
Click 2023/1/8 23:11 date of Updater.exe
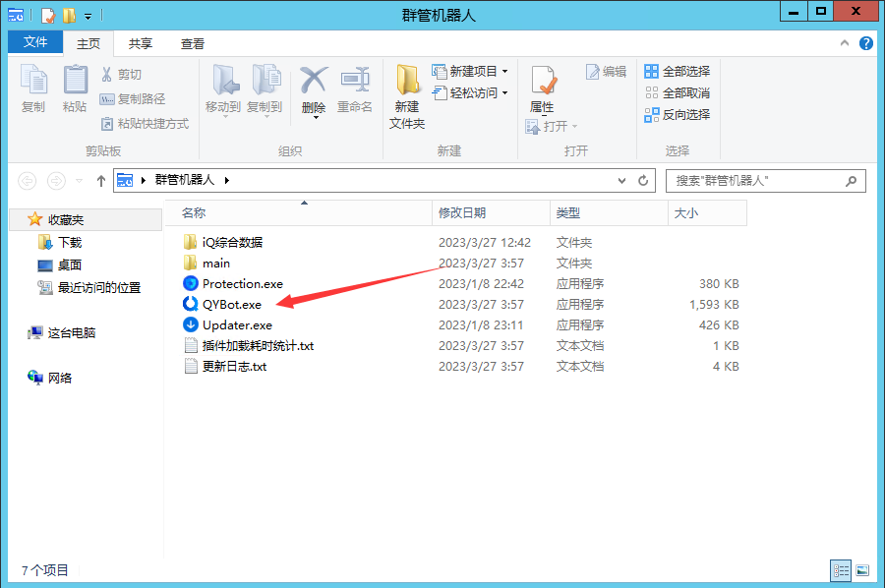481,325
